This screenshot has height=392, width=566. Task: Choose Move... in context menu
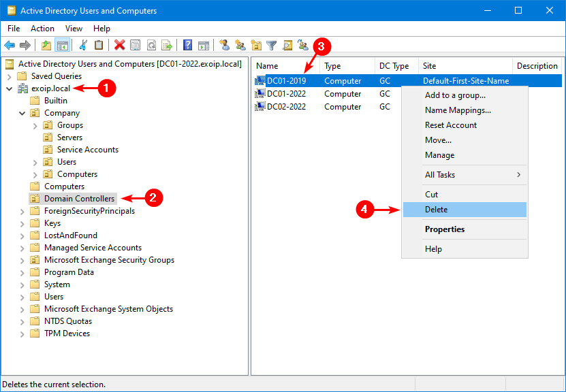pos(465,140)
